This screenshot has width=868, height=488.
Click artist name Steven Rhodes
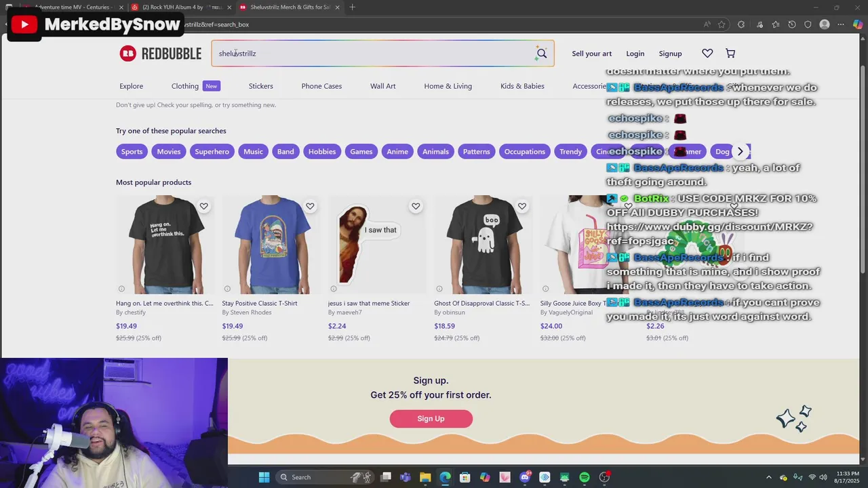[251, 312]
